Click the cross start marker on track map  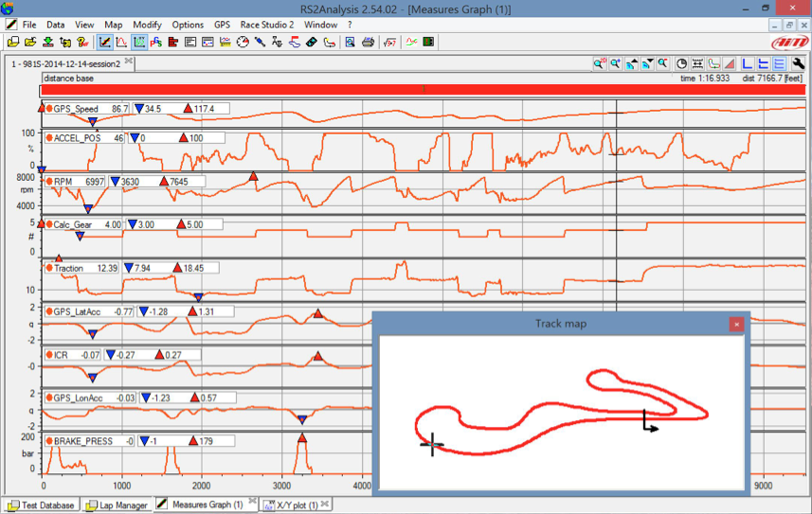432,444
